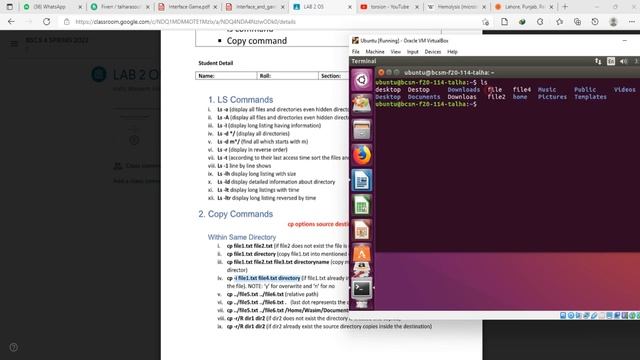Switch to the YouTube torsion tab
640x360 pixels.
tap(389, 7)
